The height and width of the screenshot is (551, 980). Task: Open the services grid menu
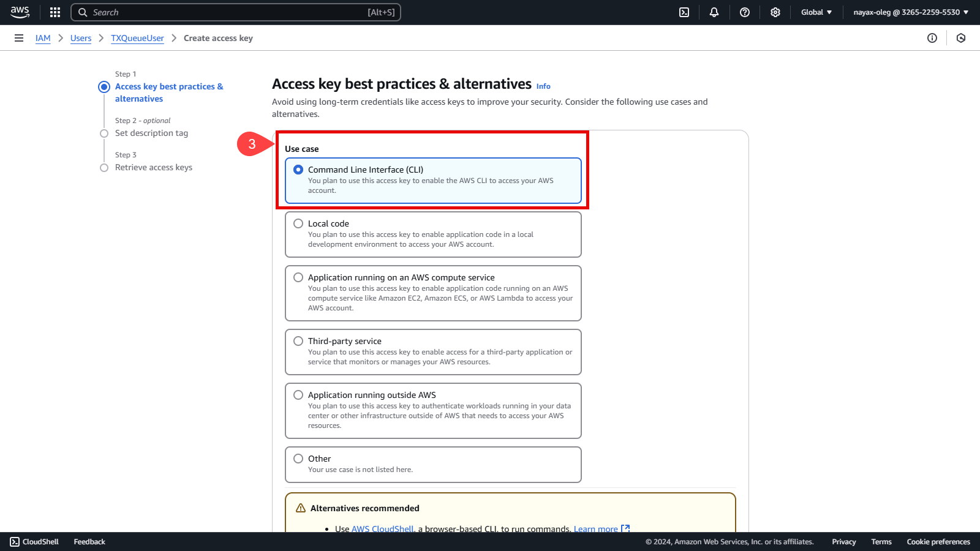tap(55, 12)
